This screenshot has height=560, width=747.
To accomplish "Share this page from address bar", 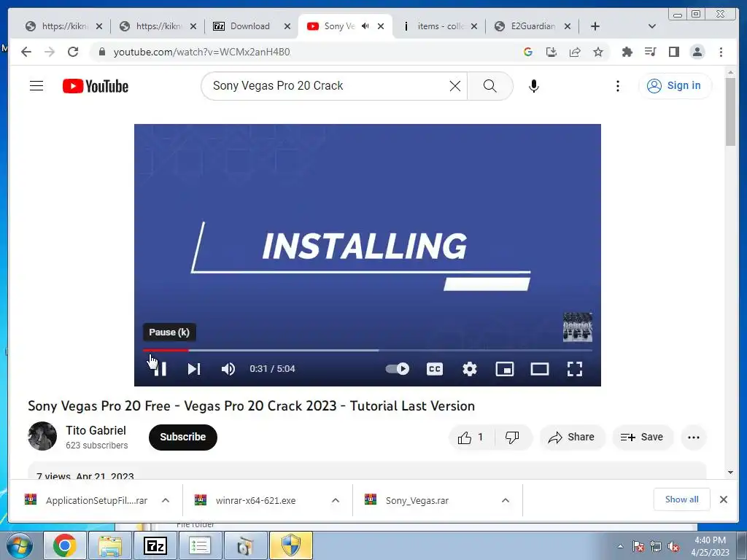I will point(575,52).
